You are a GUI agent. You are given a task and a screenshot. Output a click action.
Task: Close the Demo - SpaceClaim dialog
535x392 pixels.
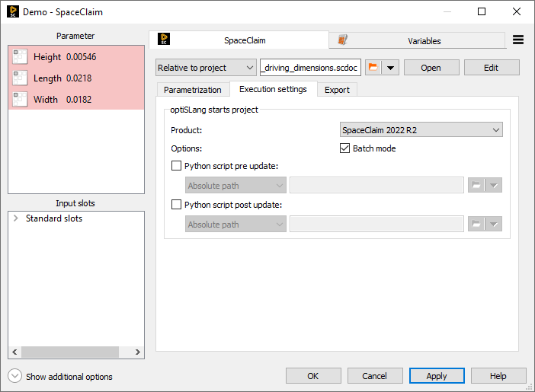tap(517, 11)
